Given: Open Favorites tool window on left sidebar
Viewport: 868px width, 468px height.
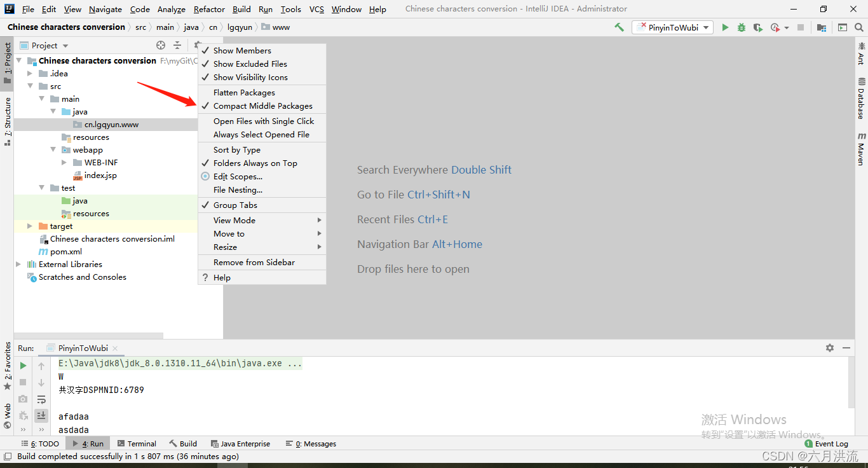Looking at the screenshot, I should tap(7, 366).
